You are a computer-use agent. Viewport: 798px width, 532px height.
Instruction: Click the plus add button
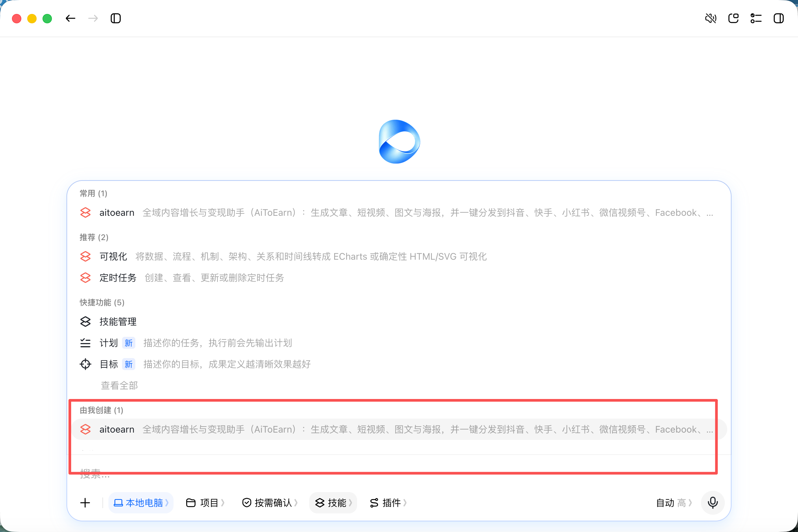(85, 503)
